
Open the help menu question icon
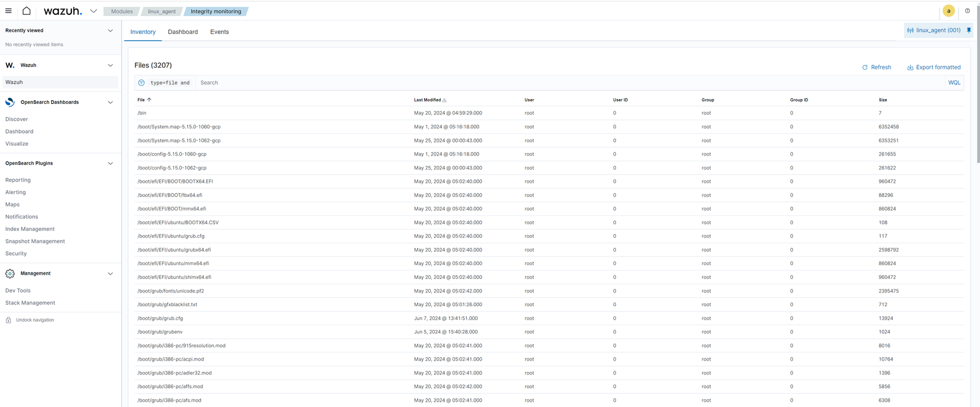click(967, 11)
